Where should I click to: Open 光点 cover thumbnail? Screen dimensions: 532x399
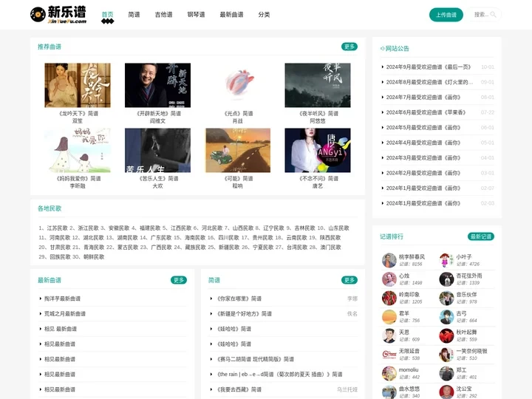coord(238,85)
